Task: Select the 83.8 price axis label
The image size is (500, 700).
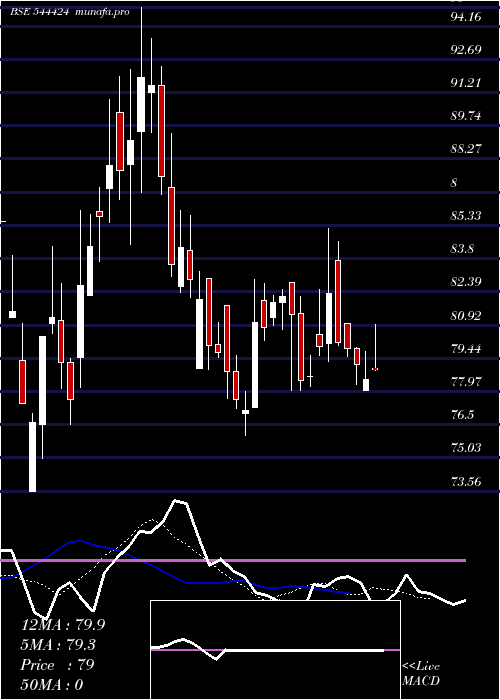Action: (462, 249)
